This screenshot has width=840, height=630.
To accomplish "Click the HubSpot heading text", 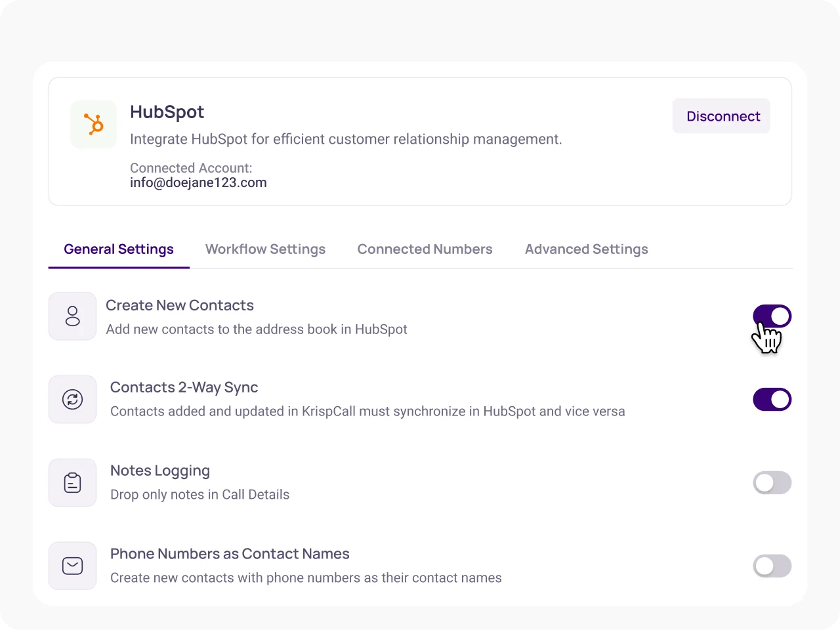I will [167, 112].
